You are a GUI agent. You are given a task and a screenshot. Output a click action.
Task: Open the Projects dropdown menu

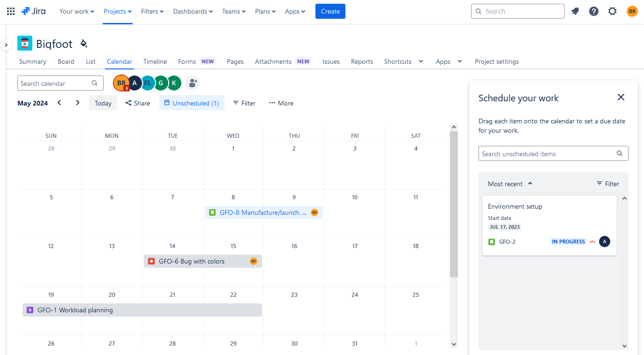coord(118,11)
